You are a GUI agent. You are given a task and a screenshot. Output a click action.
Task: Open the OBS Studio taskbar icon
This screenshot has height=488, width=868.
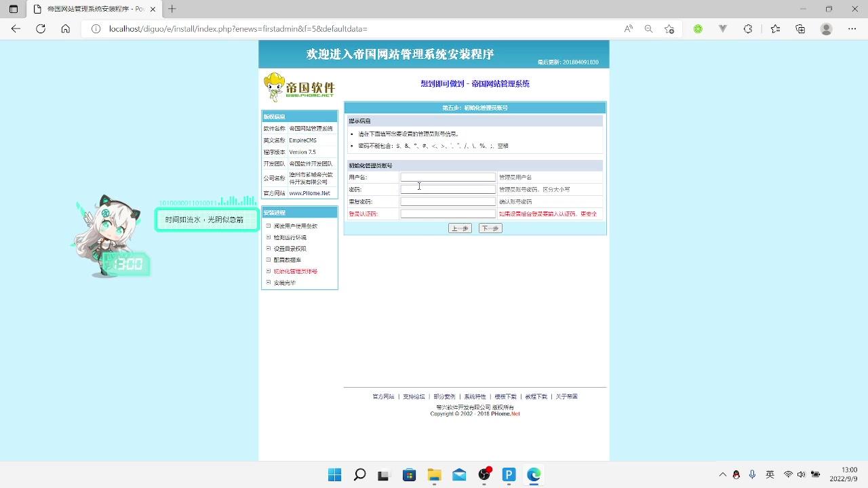pos(484,475)
